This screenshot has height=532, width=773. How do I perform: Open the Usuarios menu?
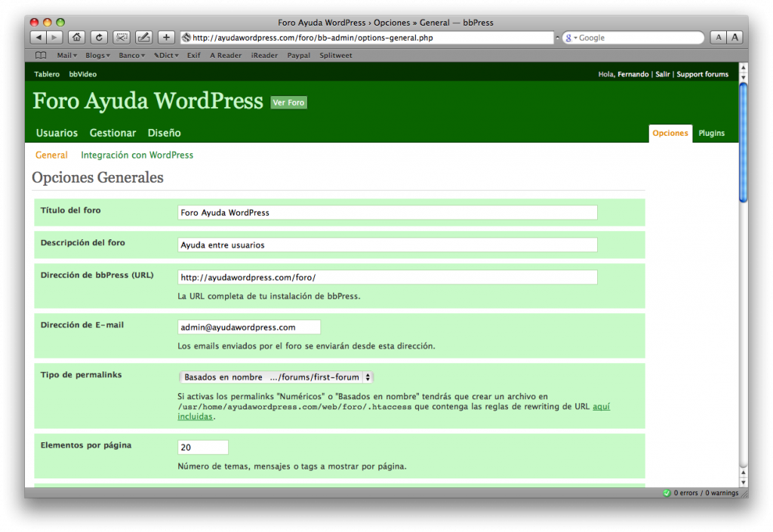pos(57,133)
